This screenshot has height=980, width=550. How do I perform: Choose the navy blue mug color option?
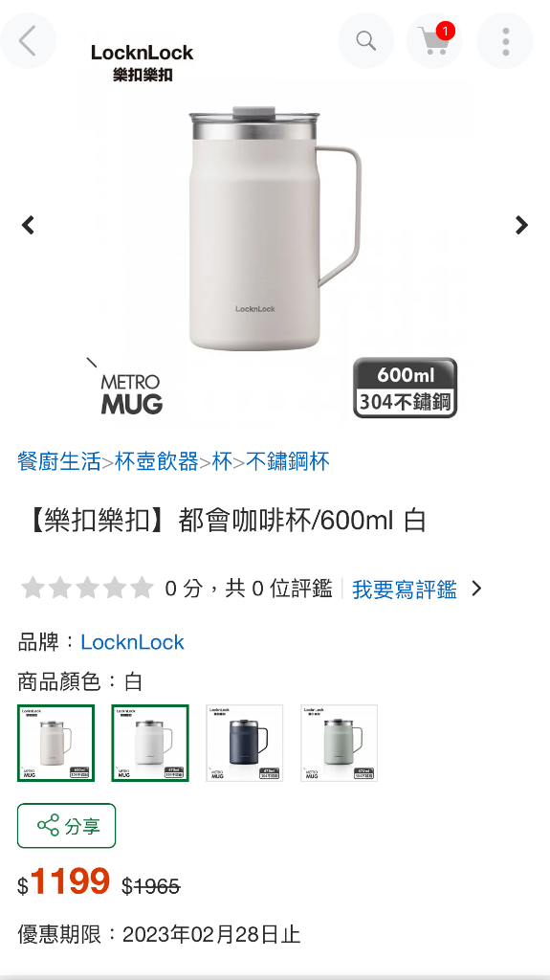click(244, 743)
